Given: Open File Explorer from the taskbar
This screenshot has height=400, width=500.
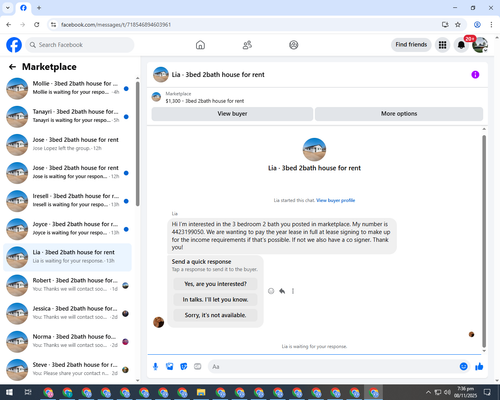Looking at the screenshot, I should coord(201,392).
